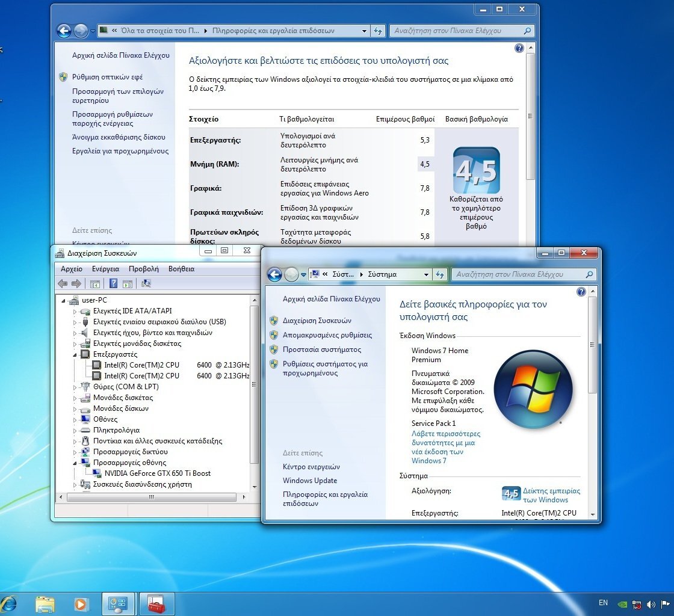The height and width of the screenshot is (616, 674).
Task: Click the Γραφικά παιχνιδιών score 7,8
Action: pyautogui.click(x=425, y=212)
